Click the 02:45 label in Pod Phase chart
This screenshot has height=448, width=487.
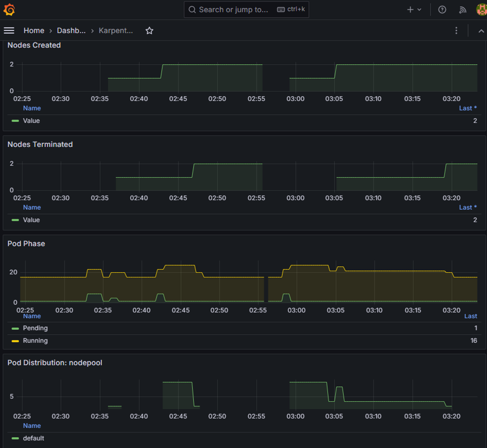(x=180, y=310)
